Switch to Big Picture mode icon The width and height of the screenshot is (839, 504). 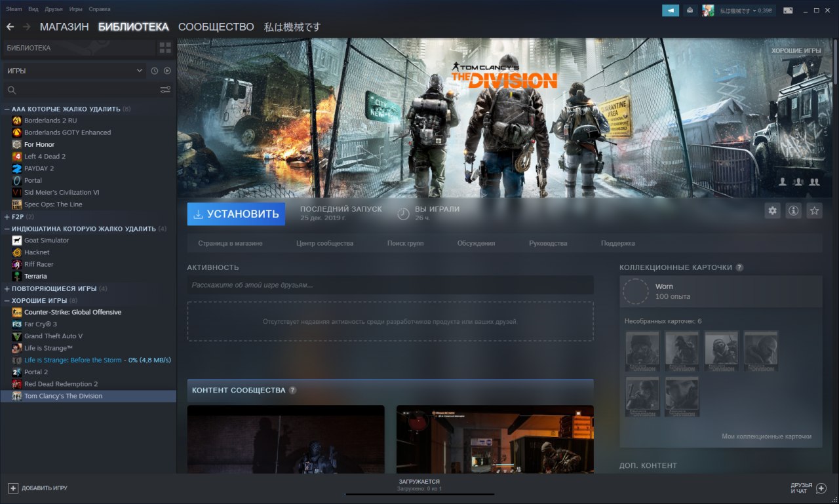(x=788, y=10)
